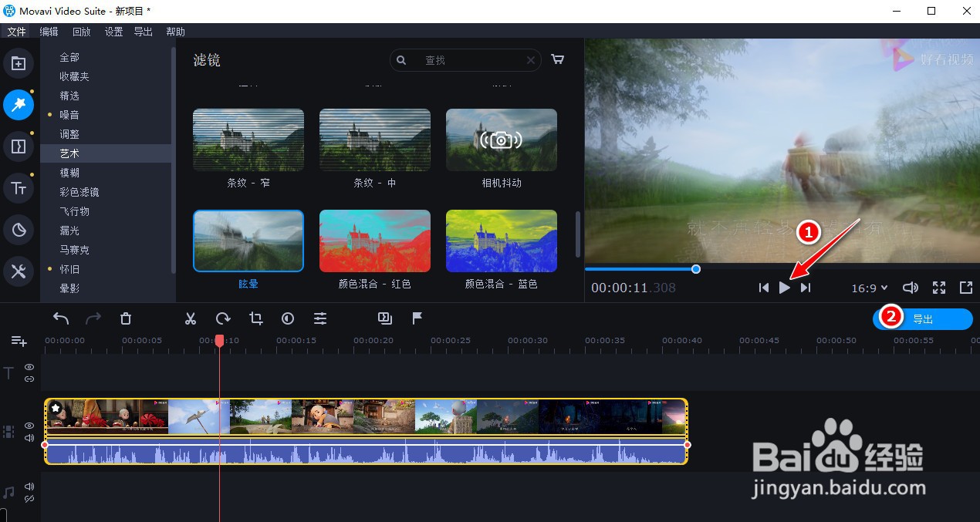Mute the music audio track
Viewport: 980px width, 522px height.
click(x=29, y=487)
